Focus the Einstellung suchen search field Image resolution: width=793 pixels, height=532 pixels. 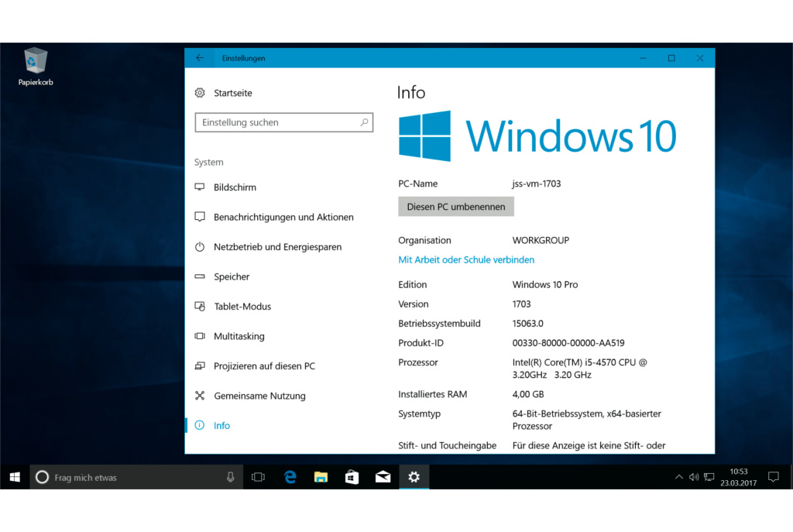click(x=283, y=122)
